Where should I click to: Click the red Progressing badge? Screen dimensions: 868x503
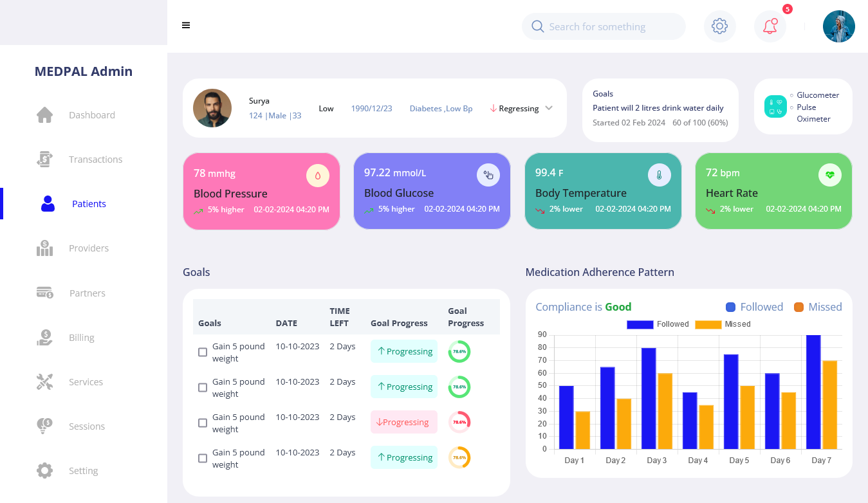tap(404, 422)
